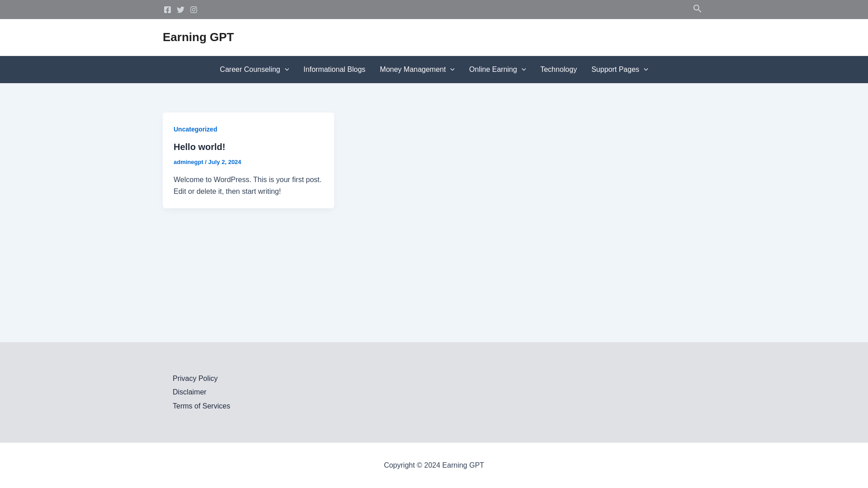Open the Facebook social icon

(167, 9)
